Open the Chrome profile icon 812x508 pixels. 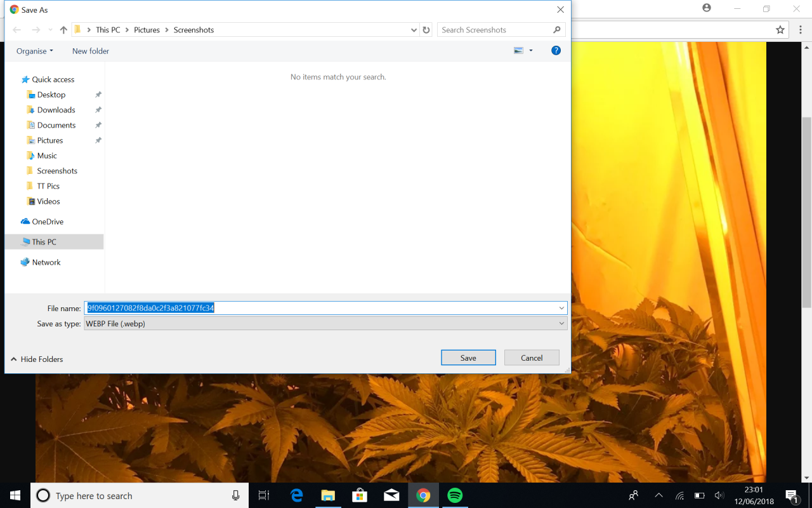707,8
